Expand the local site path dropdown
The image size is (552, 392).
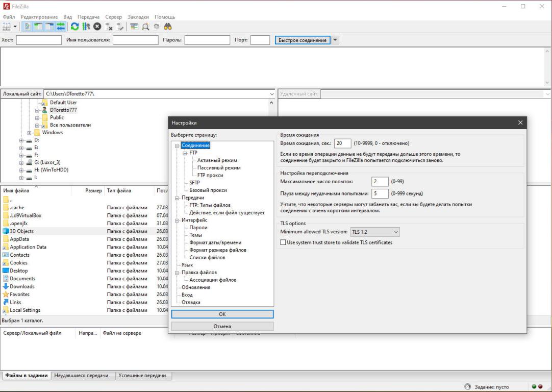[271, 94]
